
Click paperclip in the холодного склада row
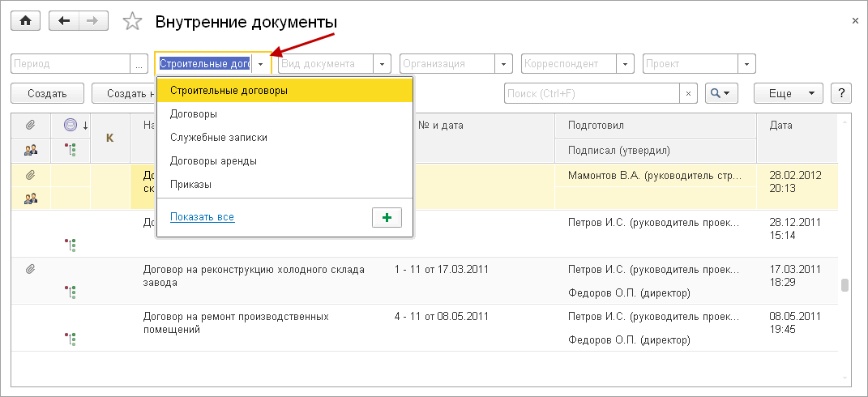(31, 270)
